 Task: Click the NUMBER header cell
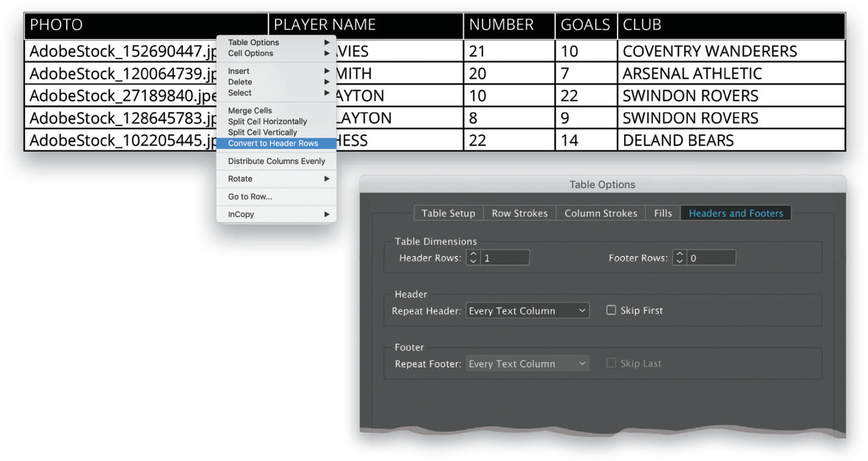coord(509,25)
